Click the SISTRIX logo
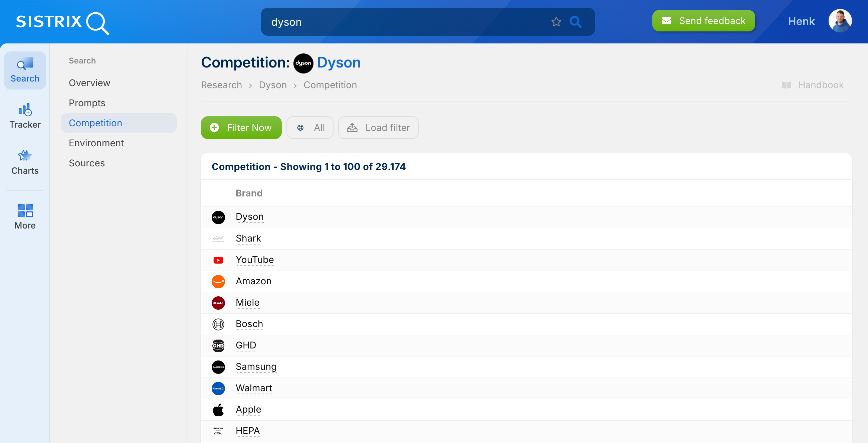Image resolution: width=868 pixels, height=443 pixels. pyautogui.click(x=62, y=22)
